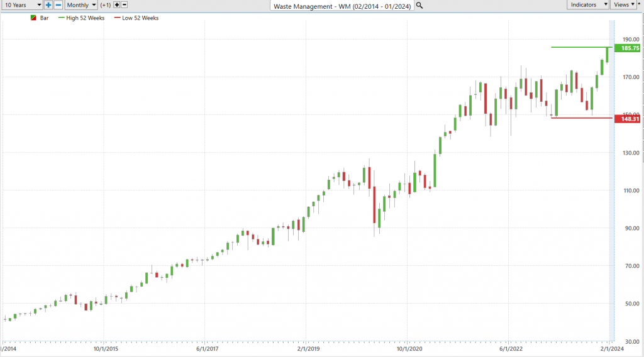Click the 130.00 price axis label
Viewport: 644px width, 357px height.
click(x=631, y=153)
